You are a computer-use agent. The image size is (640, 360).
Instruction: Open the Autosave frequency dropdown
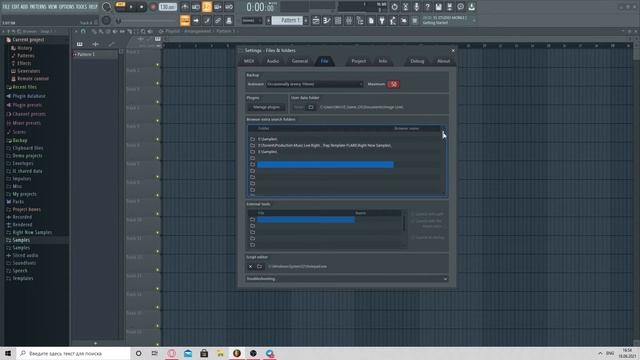(314, 84)
